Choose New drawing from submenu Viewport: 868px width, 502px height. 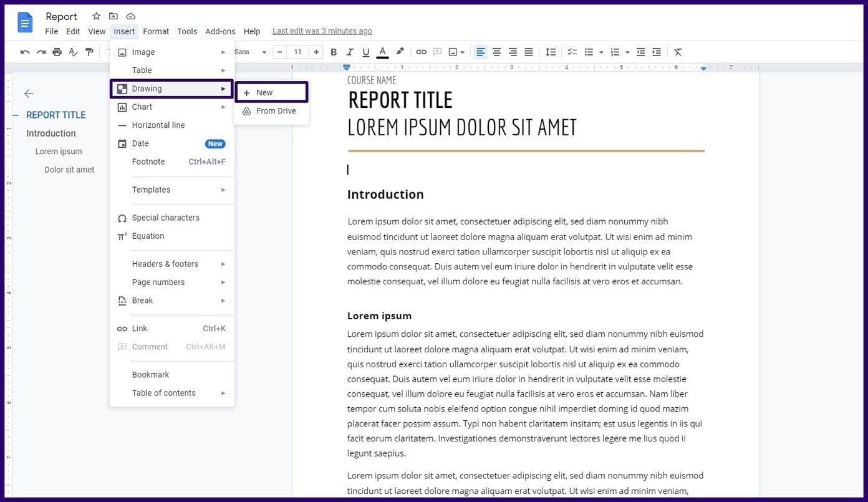point(271,92)
